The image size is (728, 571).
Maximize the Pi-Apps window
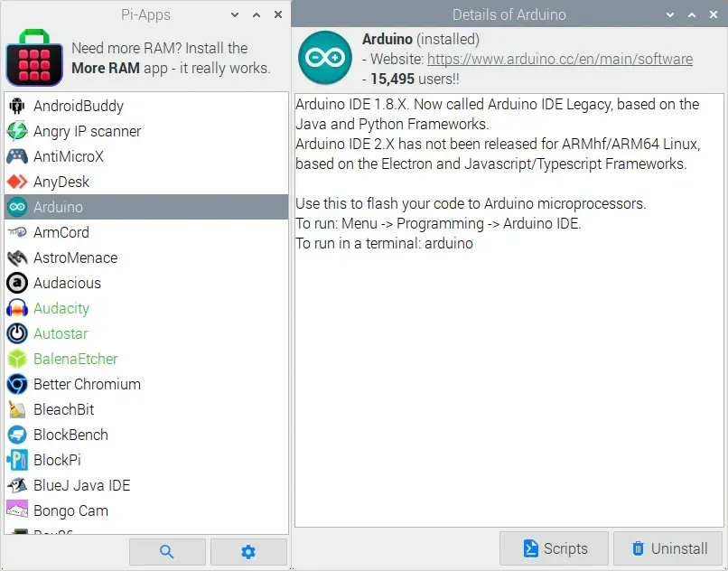point(257,14)
